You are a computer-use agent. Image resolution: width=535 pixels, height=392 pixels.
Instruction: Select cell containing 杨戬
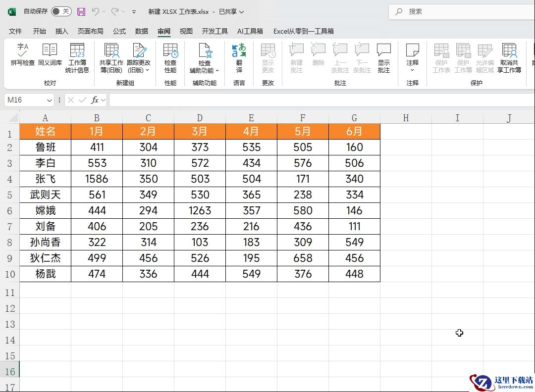[45, 274]
